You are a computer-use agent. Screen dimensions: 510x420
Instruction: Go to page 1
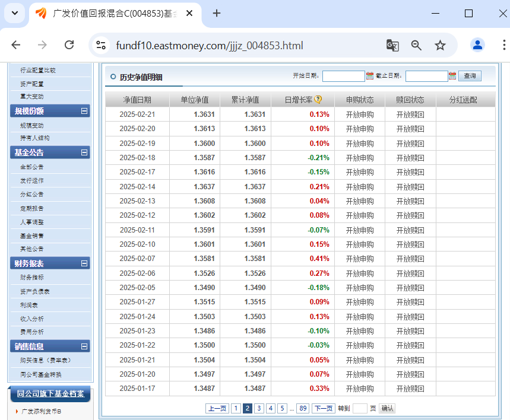(236, 408)
